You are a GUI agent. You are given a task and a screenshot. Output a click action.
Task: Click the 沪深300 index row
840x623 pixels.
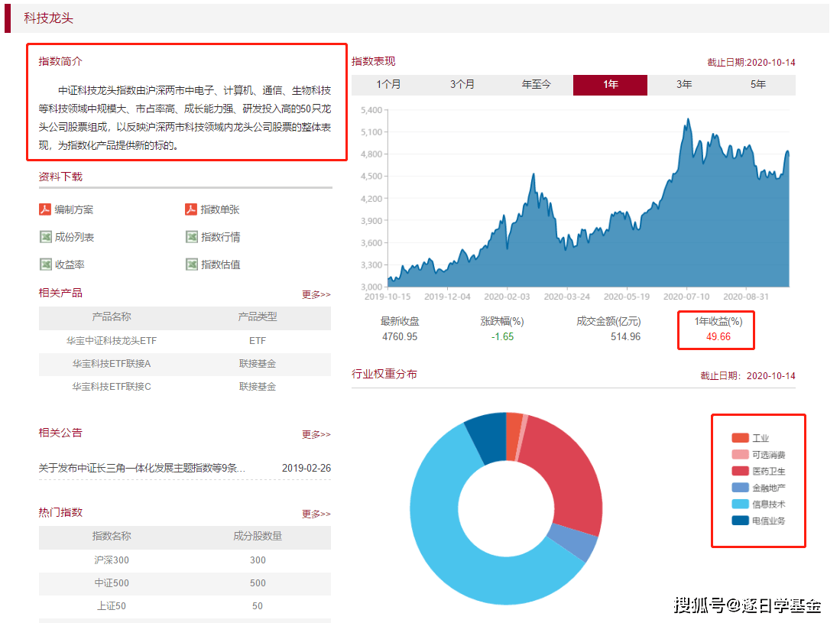pyautogui.click(x=112, y=560)
